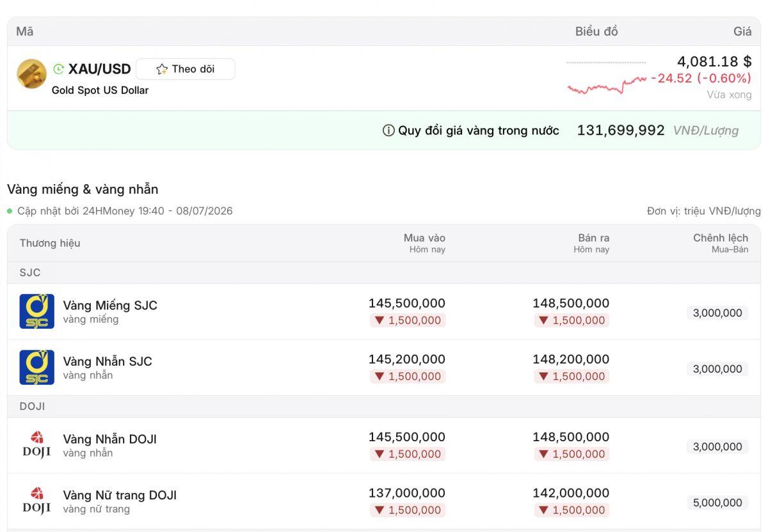Click the star icon in Theo dõi

pos(162,69)
